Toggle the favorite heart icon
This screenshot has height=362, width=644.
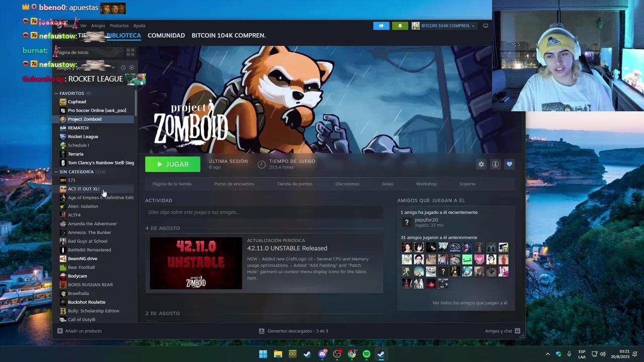tap(509, 164)
